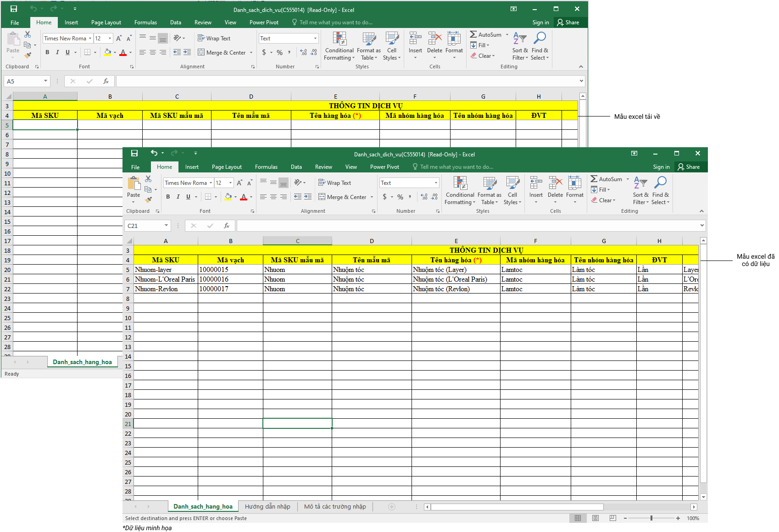Click Sign in in the front window

tap(661, 167)
